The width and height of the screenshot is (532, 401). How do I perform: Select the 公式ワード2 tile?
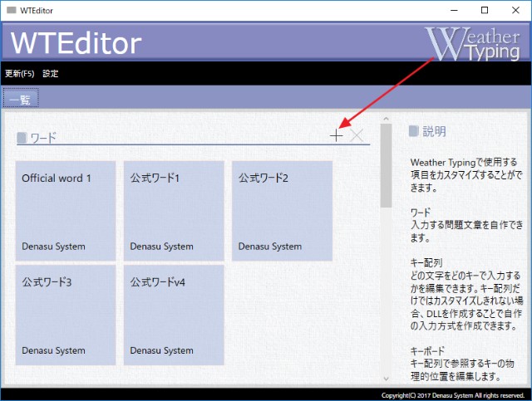(282, 211)
